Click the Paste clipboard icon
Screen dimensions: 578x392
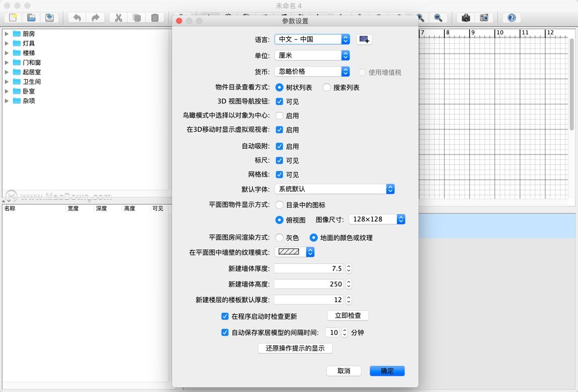(155, 17)
